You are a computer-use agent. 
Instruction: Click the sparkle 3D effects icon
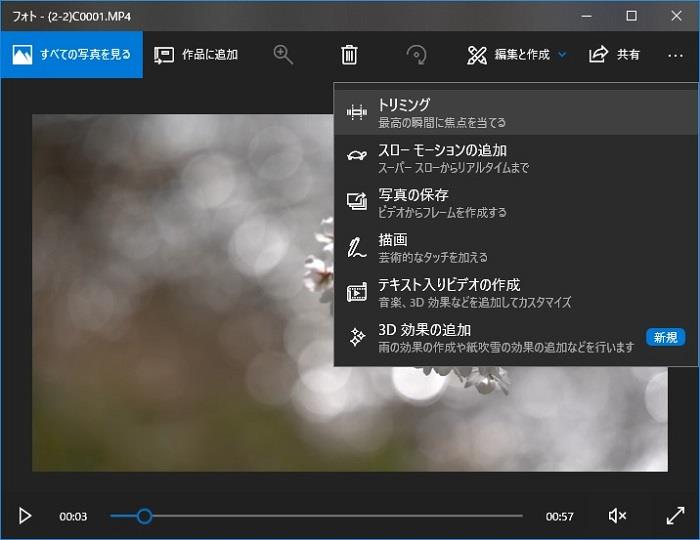(357, 337)
